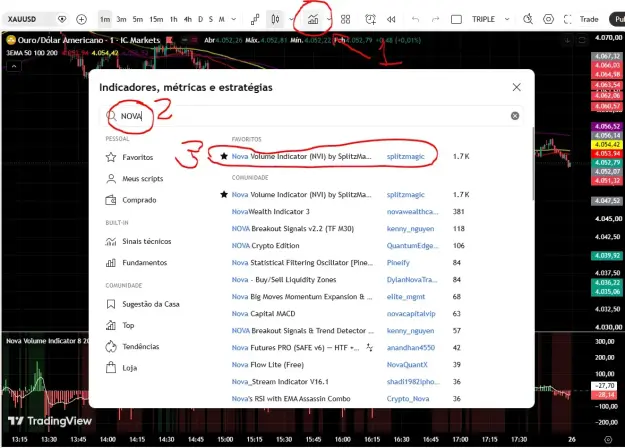
Task: Open the compare symbols icon
Action: pyautogui.click(x=255, y=19)
